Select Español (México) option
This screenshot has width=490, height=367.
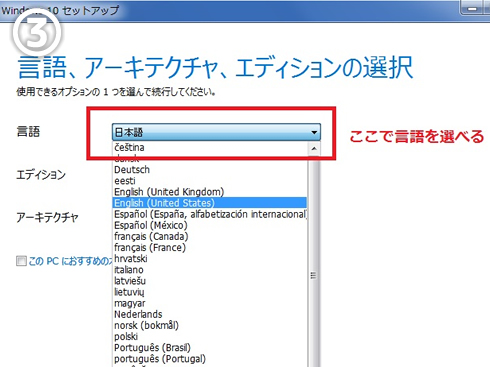(x=210, y=225)
